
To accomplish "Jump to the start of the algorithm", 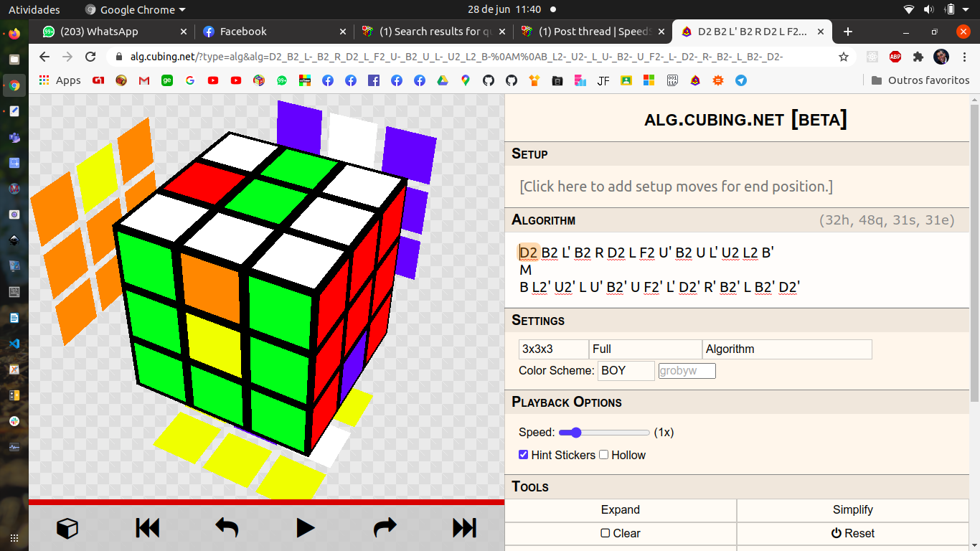I will 147,529.
